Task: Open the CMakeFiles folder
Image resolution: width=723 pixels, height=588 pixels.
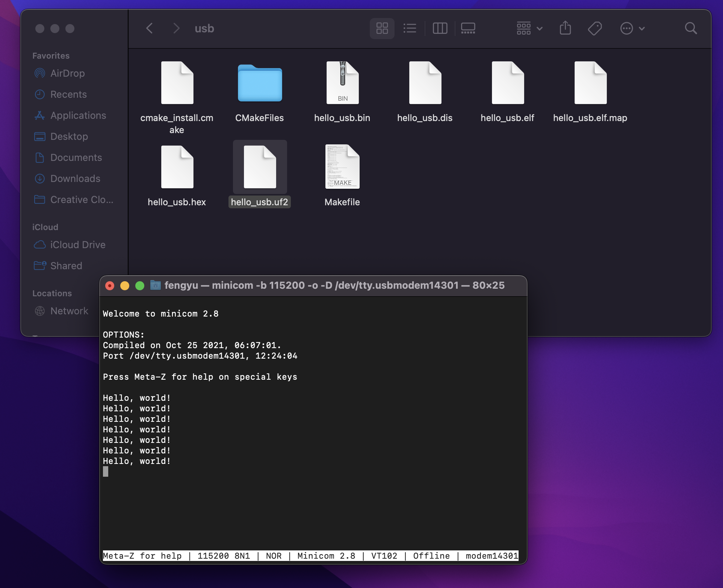Action: 260,83
